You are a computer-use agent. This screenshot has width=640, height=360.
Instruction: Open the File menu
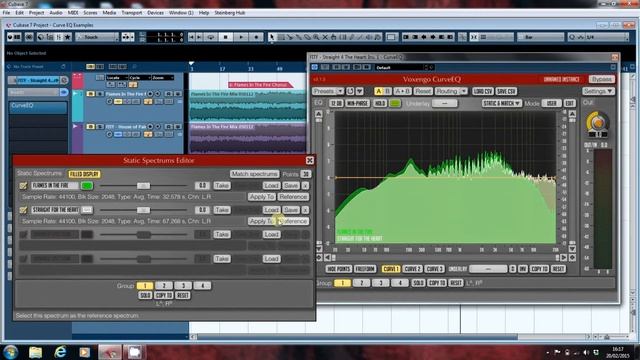7,13
